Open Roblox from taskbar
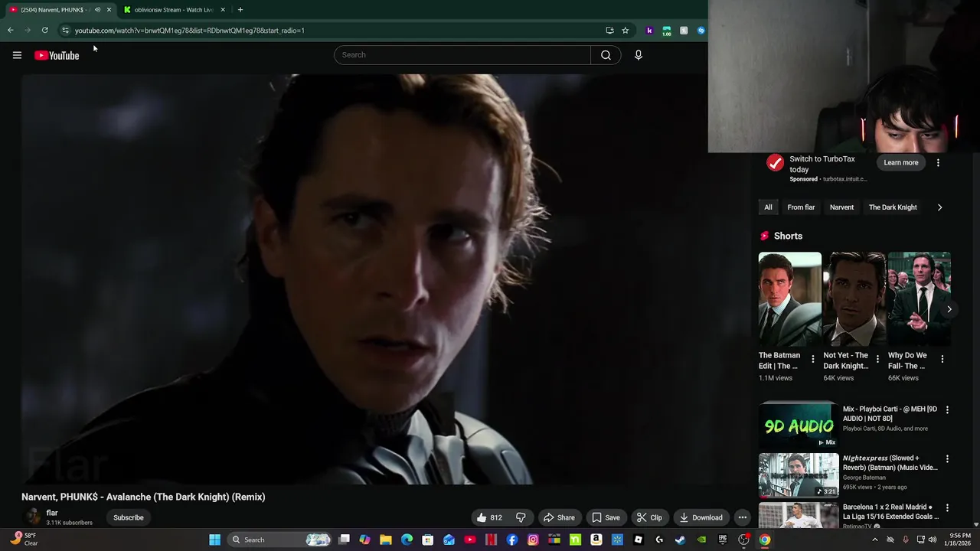Image resolution: width=980 pixels, height=551 pixels. pos(638,540)
